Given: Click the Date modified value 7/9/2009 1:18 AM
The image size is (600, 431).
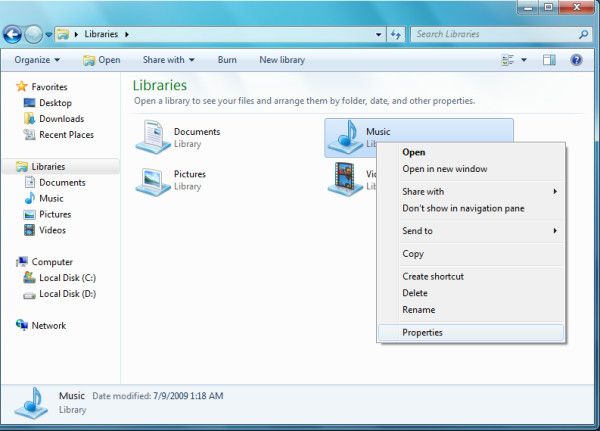Looking at the screenshot, I should [x=188, y=396].
